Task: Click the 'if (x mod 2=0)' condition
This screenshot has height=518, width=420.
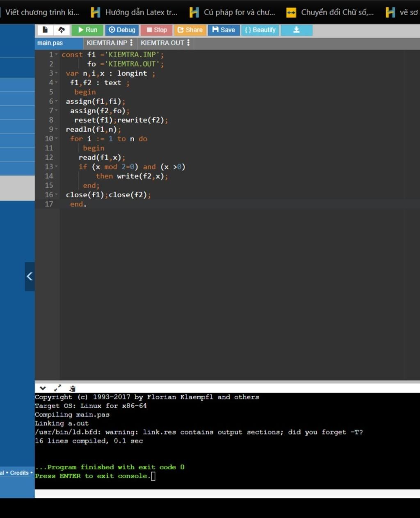Action: (x=109, y=167)
